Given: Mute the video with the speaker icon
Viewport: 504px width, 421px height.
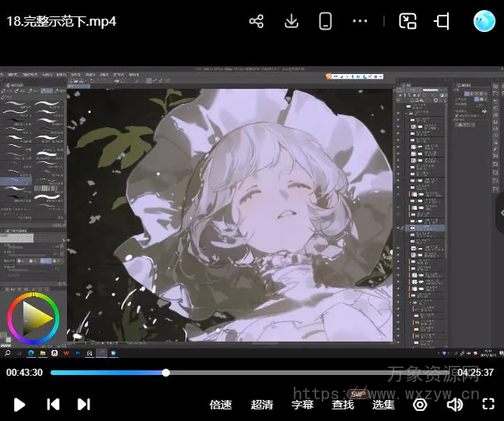Looking at the screenshot, I should [x=454, y=405].
